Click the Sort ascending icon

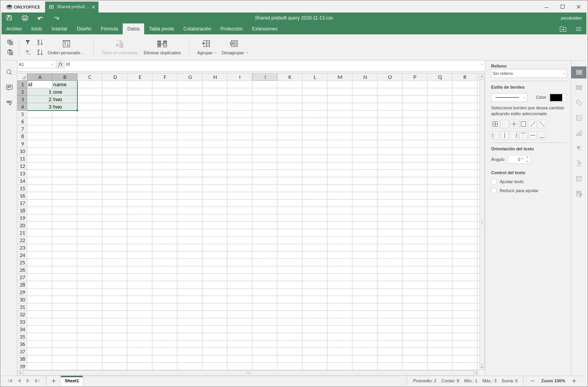click(x=40, y=42)
